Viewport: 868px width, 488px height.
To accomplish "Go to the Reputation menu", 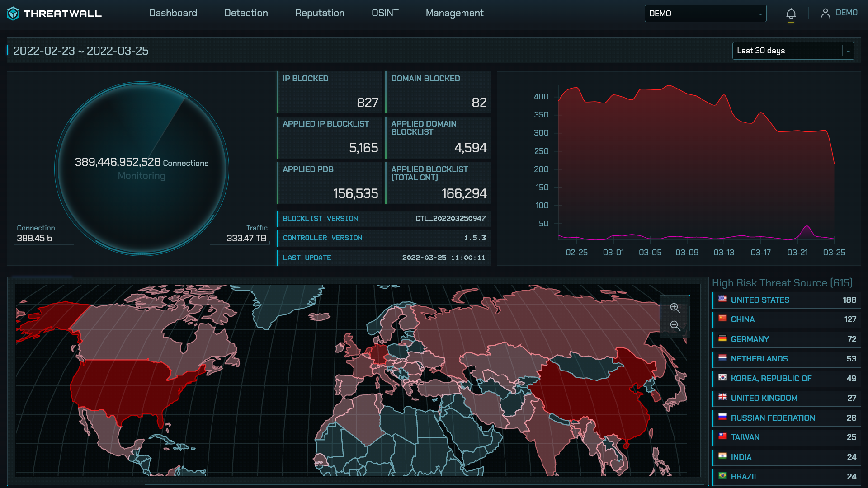I will click(x=320, y=13).
